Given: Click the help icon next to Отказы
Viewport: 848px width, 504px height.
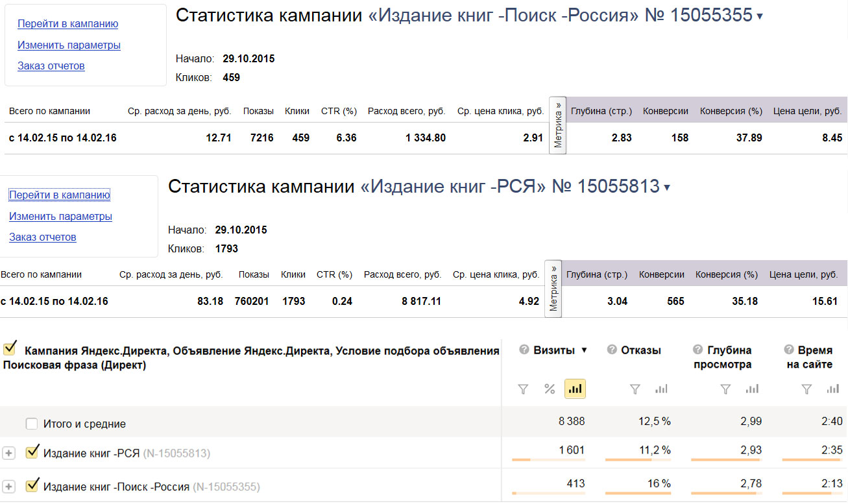Looking at the screenshot, I should (x=612, y=350).
